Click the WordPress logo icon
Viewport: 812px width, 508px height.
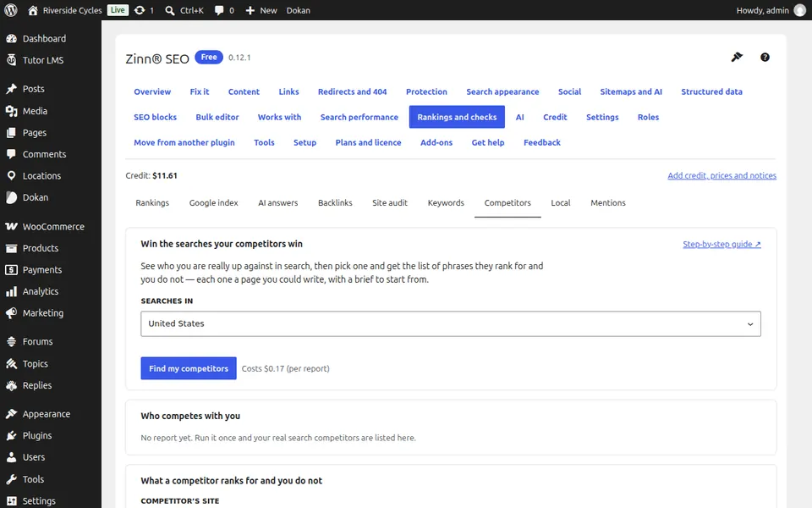click(11, 10)
